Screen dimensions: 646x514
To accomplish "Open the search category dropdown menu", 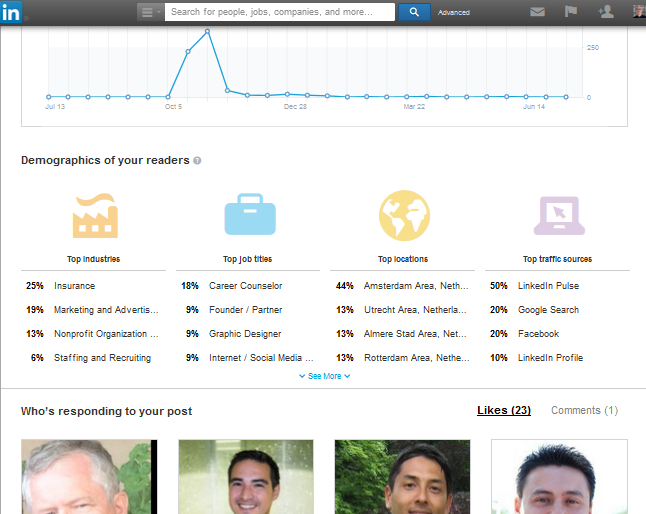I will point(150,12).
